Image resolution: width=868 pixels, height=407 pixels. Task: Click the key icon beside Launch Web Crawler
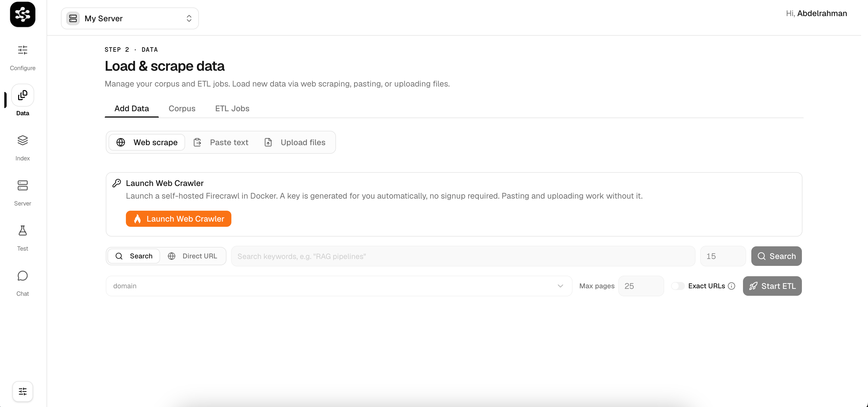click(117, 183)
